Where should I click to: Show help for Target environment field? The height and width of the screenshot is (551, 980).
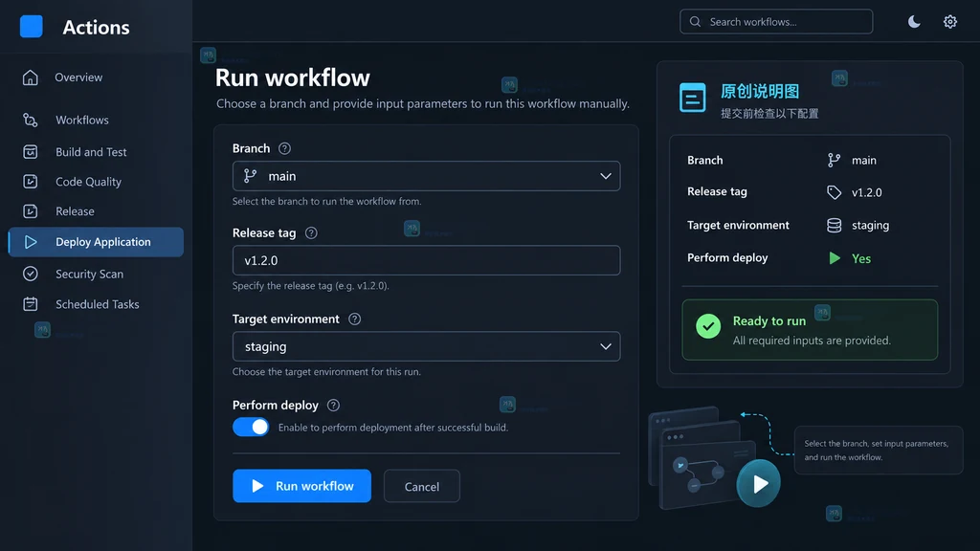click(354, 320)
